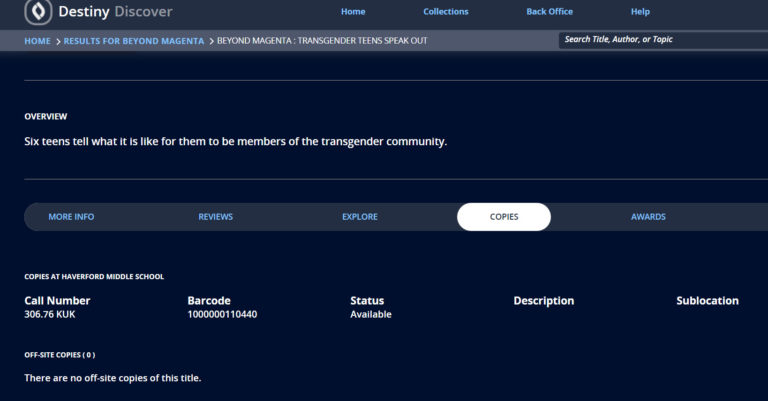The height and width of the screenshot is (401, 768).
Task: Click barcode value 1000000110440
Action: [x=222, y=314]
